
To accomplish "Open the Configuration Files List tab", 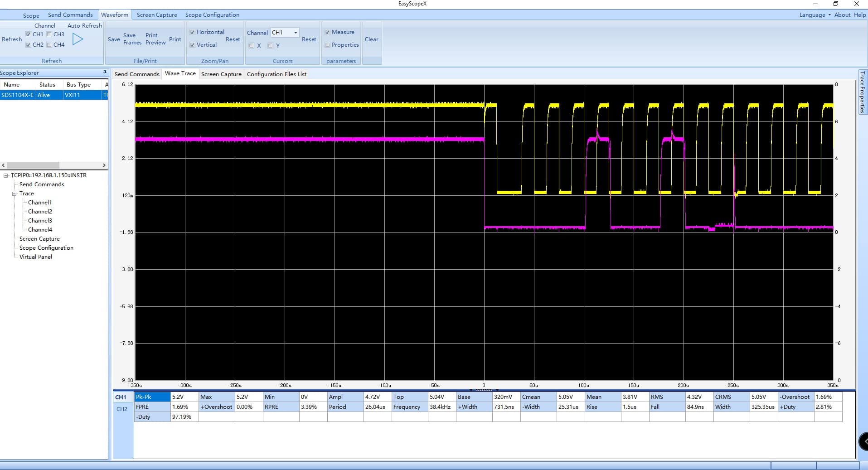I will 276,74.
